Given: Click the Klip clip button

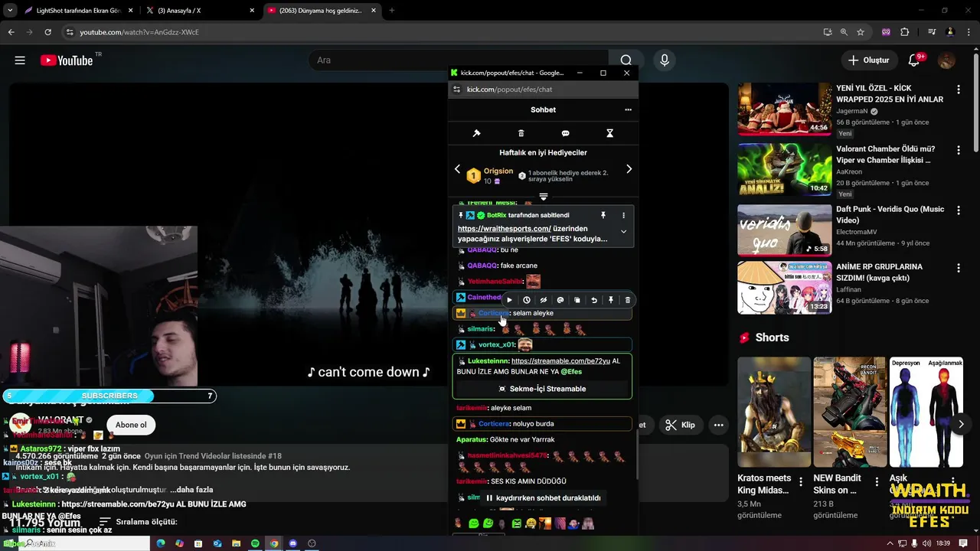Looking at the screenshot, I should tap(681, 425).
